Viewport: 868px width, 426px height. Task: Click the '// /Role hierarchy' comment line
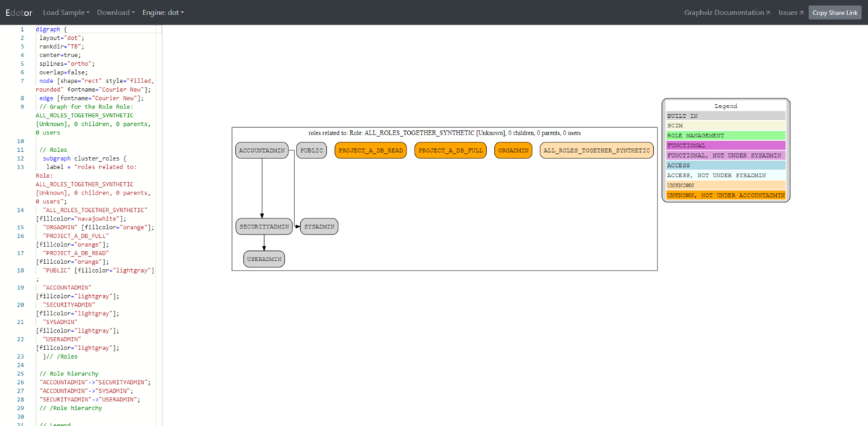tap(70, 408)
